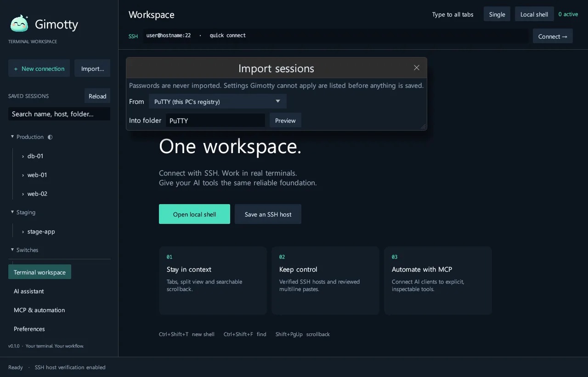Click the Import sessions dialog title bar
This screenshot has height=377, width=588.
[276, 68]
